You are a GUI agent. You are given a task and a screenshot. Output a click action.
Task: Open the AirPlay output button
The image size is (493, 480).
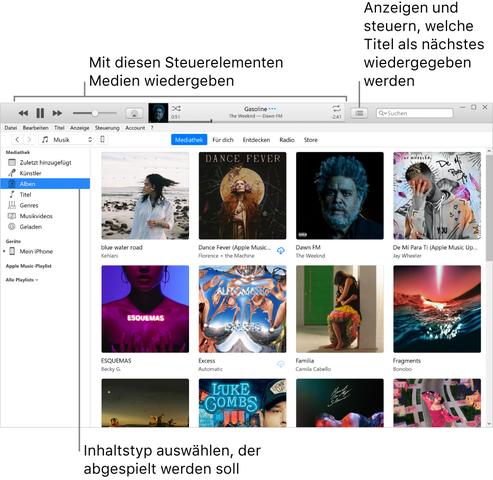point(134,114)
